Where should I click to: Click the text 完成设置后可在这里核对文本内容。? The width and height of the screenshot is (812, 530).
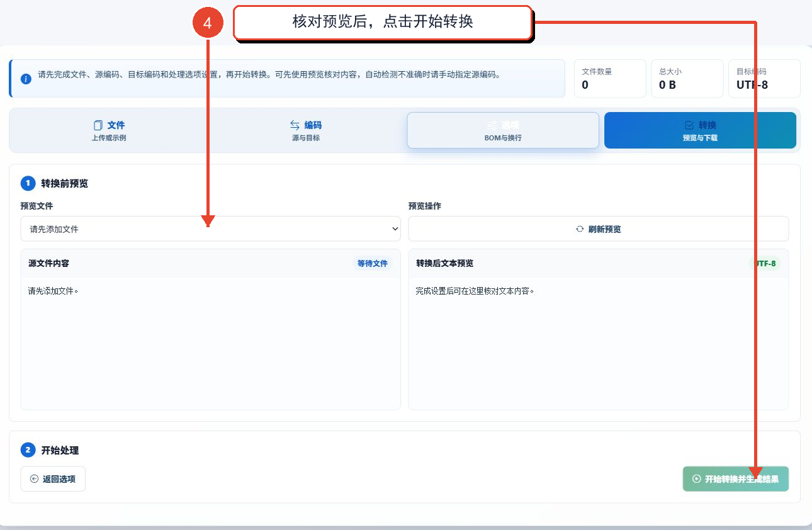pos(475,291)
